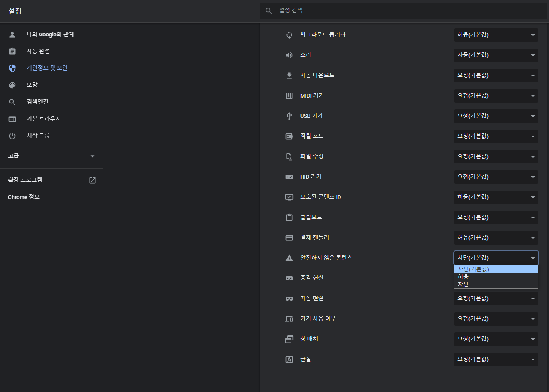Open the 클립보드 permission dropdown
This screenshot has height=392, width=549.
(x=496, y=218)
